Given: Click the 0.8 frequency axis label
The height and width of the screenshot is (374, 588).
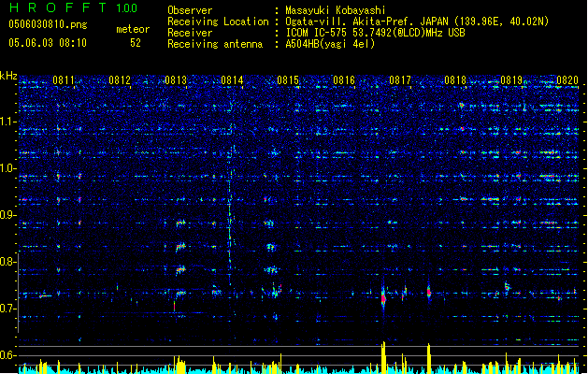Looking at the screenshot, I should [8, 262].
